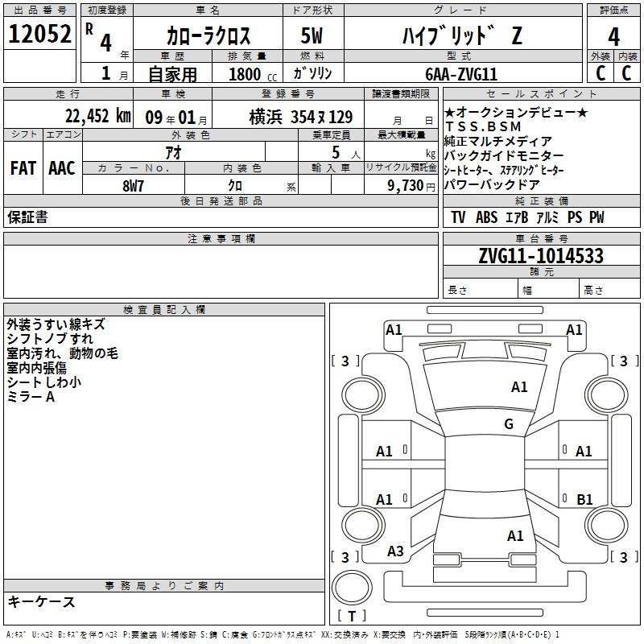Click the 注意事項欄 section header
The height and width of the screenshot is (644, 644).
tap(221, 238)
